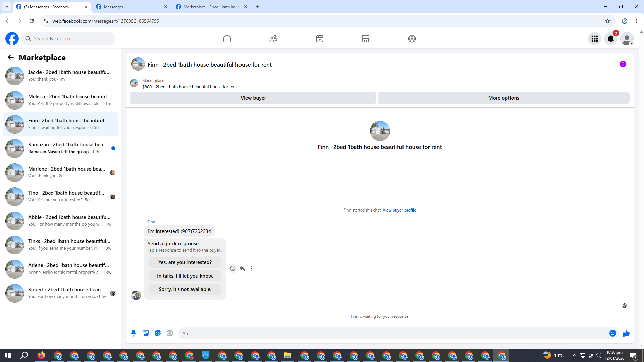Attach a photo using the image icon
This screenshot has width=644, height=362.
(146, 333)
